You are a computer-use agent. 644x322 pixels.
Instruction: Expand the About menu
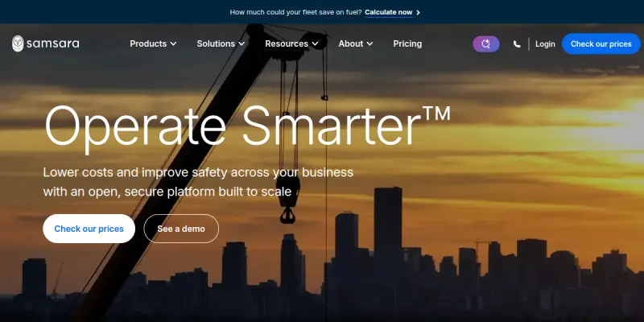tap(356, 43)
